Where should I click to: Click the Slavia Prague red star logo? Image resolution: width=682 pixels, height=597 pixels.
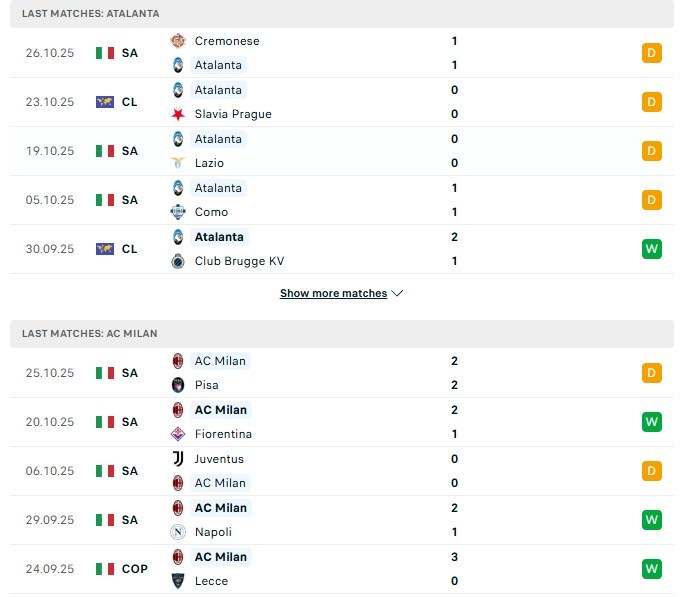(178, 114)
